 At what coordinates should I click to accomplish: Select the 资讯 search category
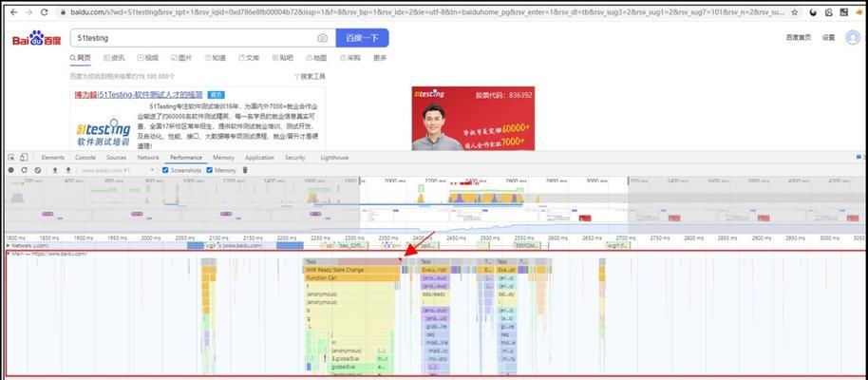114,58
